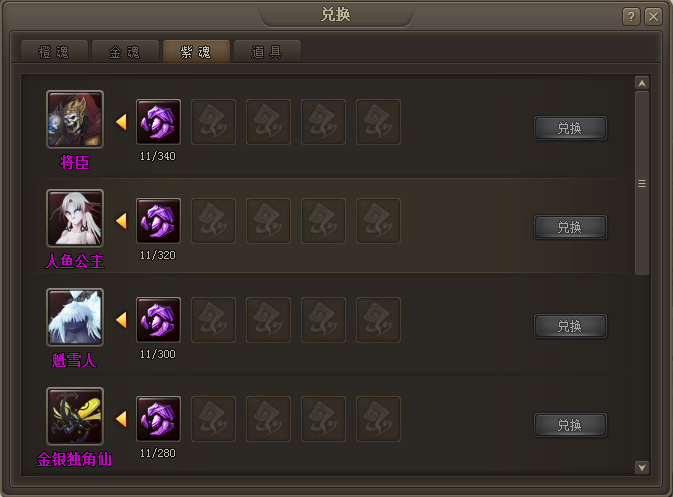Select the 魁雪人 character portrait

point(75,317)
